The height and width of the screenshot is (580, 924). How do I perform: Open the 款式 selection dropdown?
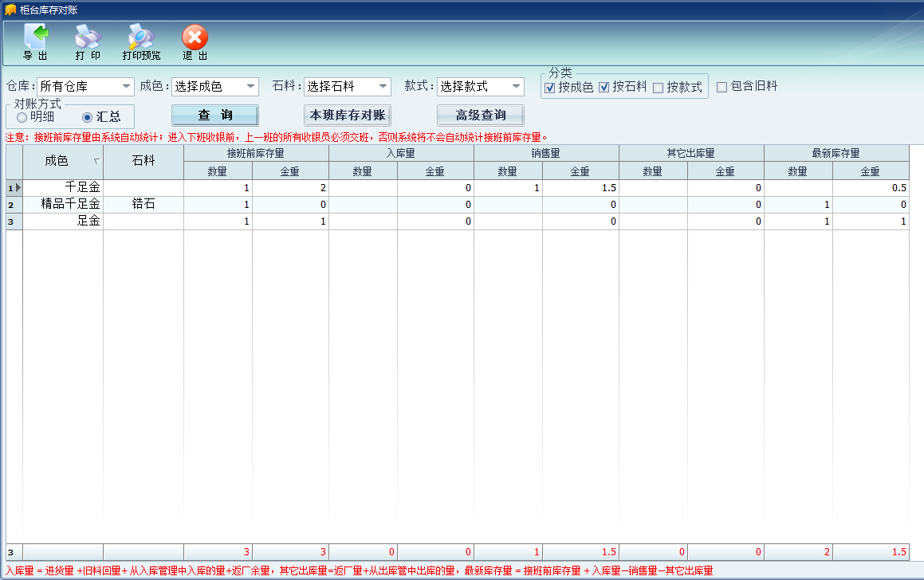coord(516,86)
